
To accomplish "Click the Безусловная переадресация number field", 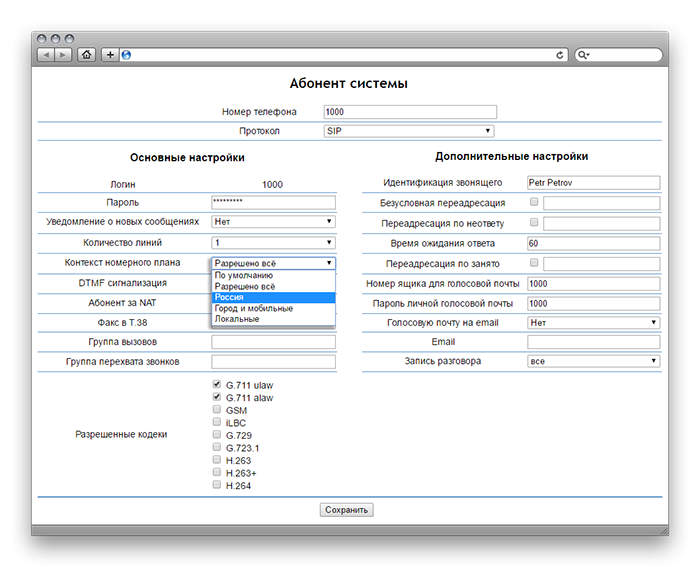I will point(601,203).
